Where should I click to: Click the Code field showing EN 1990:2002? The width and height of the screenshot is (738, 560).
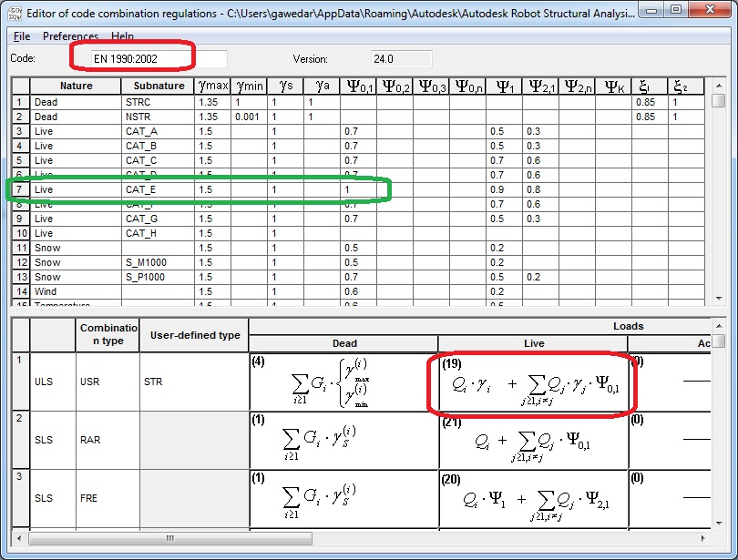159,59
